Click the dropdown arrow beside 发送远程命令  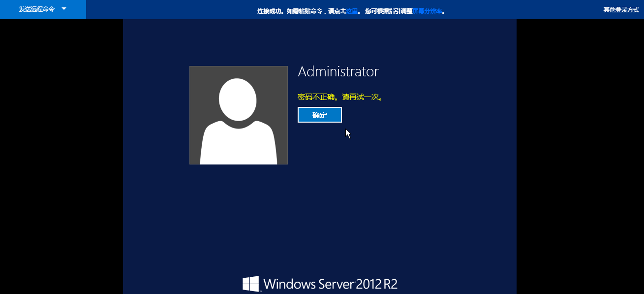click(64, 9)
